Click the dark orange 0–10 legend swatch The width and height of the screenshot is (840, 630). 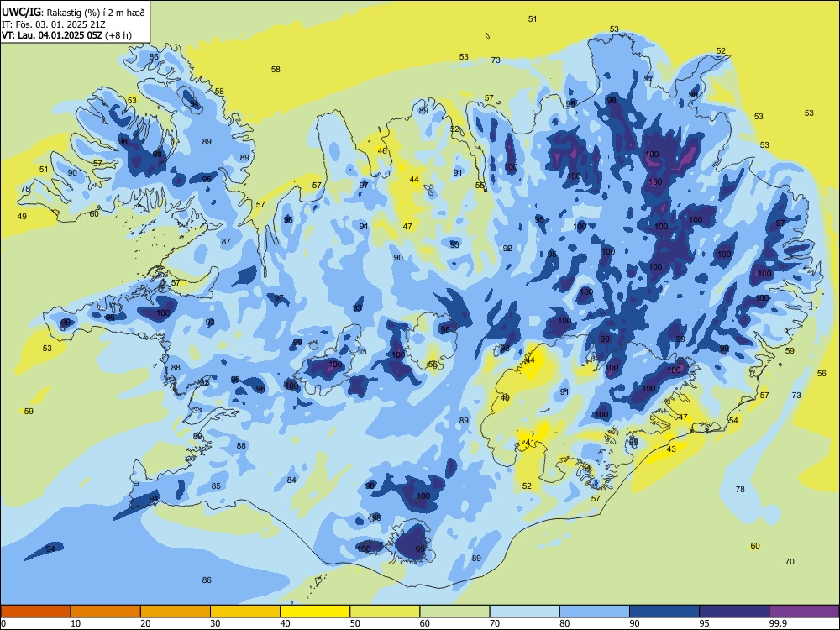[x=35, y=612]
